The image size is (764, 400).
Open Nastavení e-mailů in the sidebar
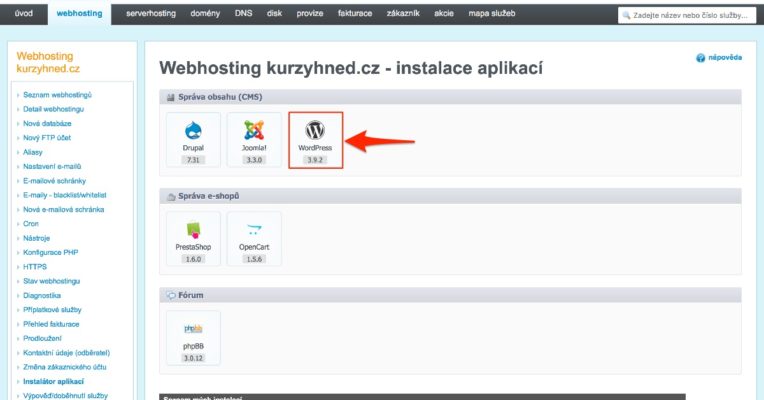point(52,167)
